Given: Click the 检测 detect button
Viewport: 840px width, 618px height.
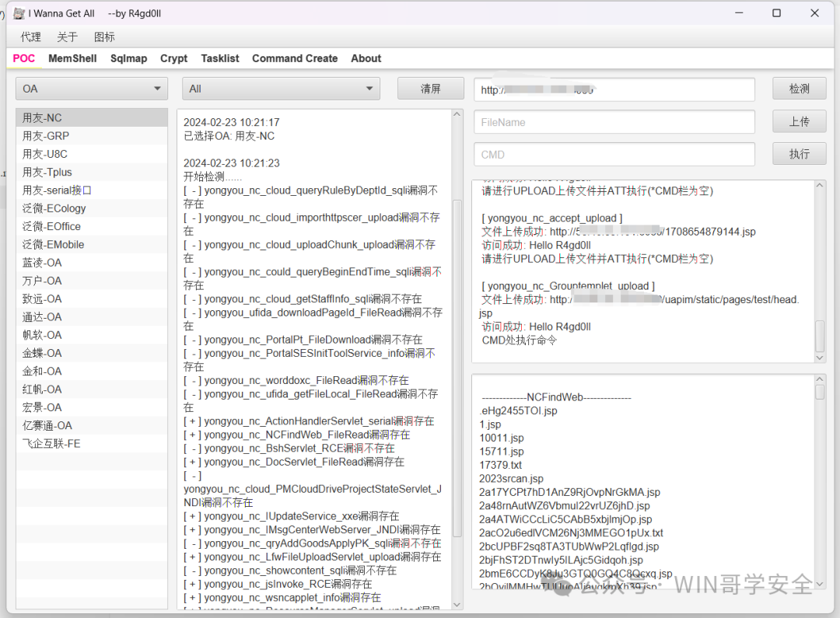Looking at the screenshot, I should click(x=800, y=89).
